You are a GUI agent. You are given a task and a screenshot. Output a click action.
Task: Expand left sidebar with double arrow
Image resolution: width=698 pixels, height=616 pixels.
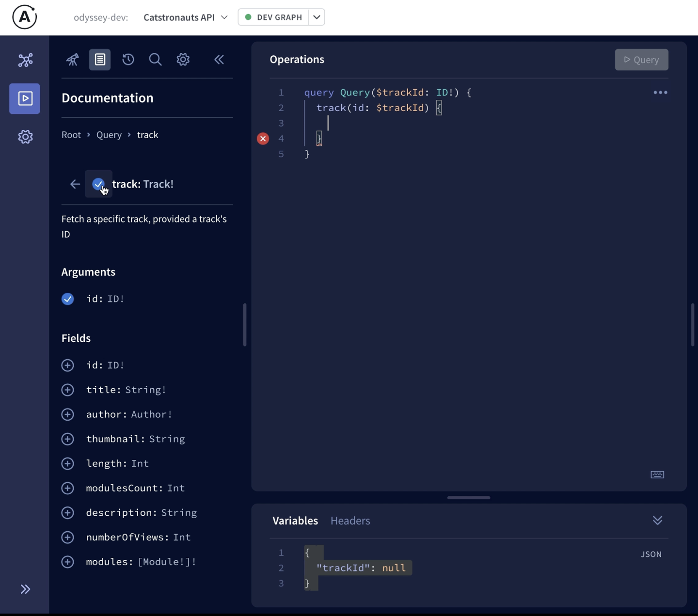(25, 589)
